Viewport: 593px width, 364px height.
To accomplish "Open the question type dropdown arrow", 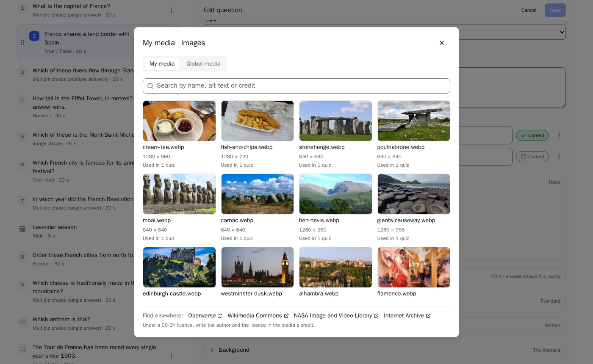I will (562, 32).
